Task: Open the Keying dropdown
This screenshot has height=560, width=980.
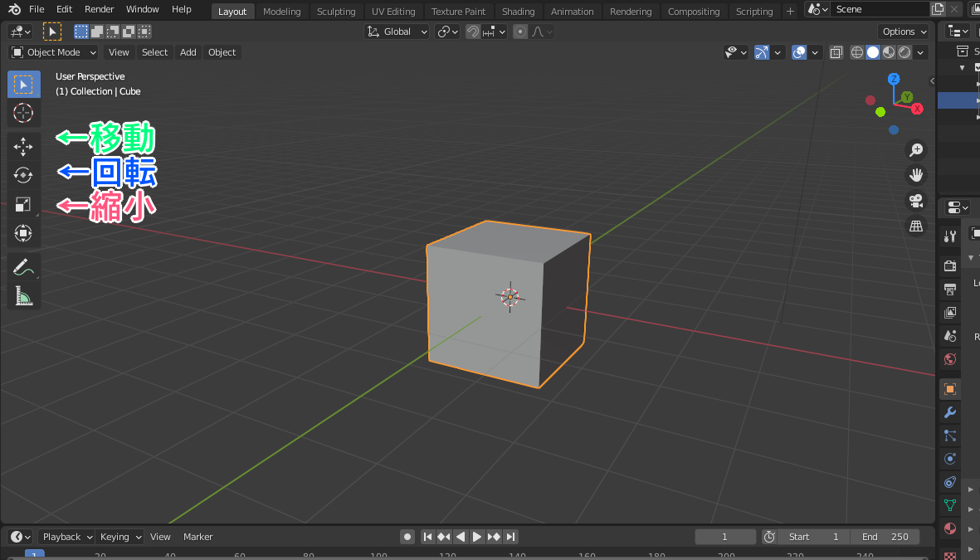Action: pos(120,537)
